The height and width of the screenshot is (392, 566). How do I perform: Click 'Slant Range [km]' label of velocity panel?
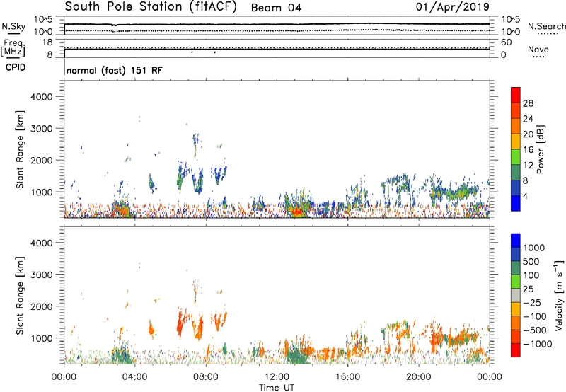pos(20,296)
